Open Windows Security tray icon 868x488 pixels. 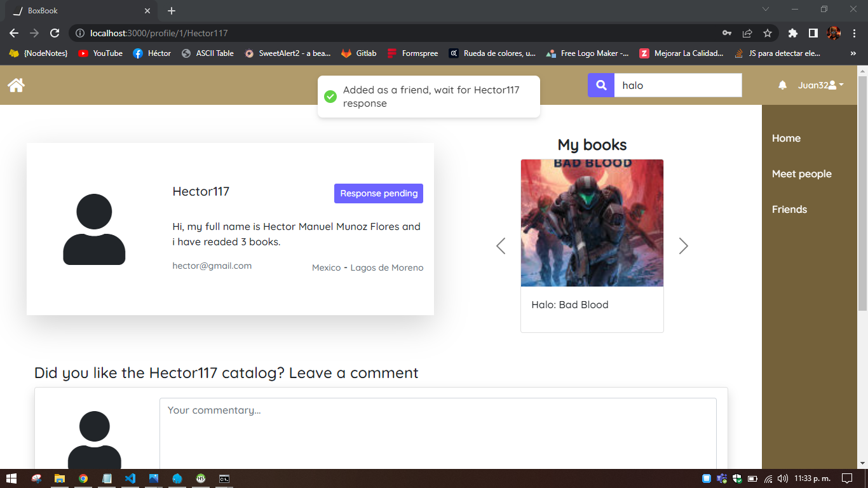coord(737,478)
